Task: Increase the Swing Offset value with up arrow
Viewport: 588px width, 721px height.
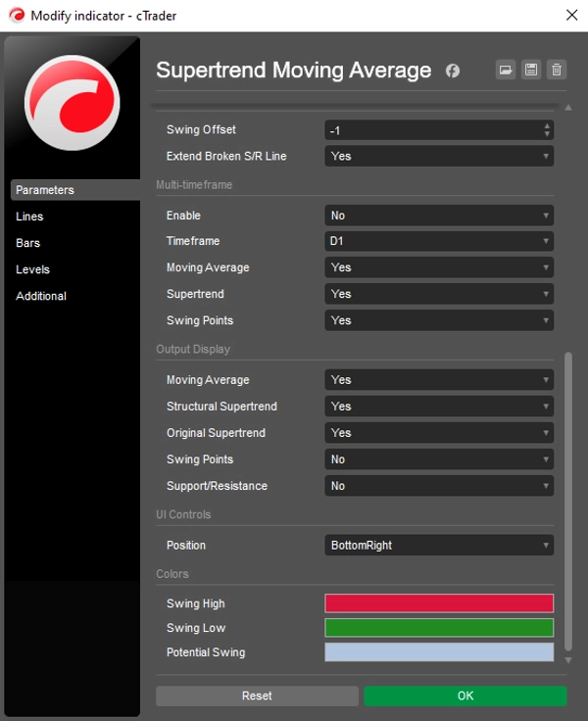Action: (x=547, y=125)
